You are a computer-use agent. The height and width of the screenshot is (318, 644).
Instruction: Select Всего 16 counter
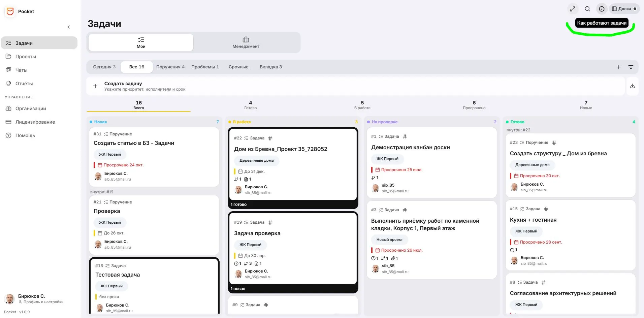[x=138, y=105]
